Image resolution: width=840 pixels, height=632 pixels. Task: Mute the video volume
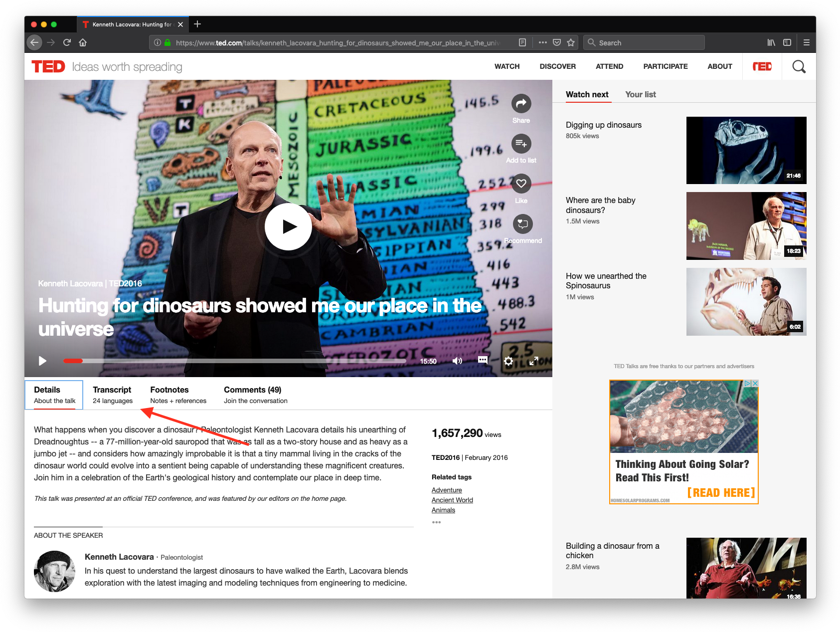click(x=457, y=361)
